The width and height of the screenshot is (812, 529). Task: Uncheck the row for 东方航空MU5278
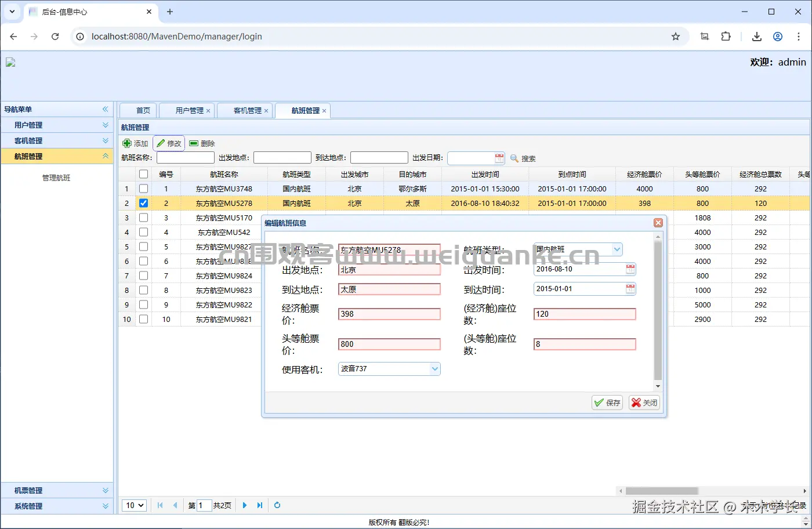coord(144,203)
